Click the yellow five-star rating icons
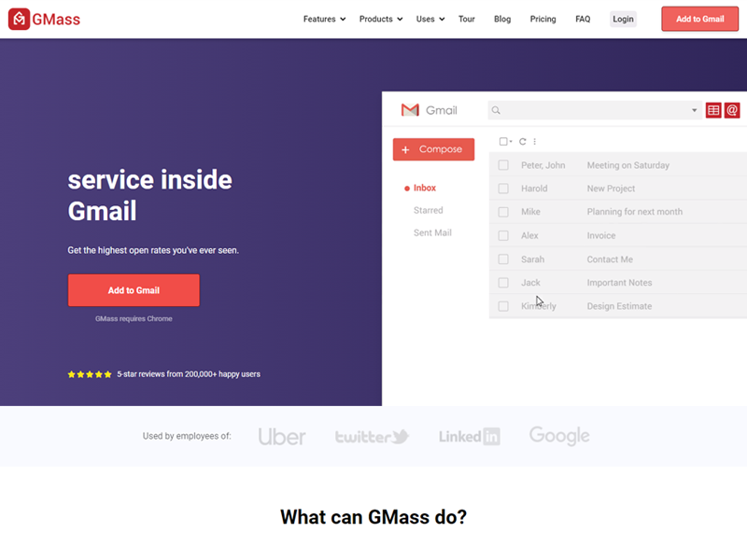 coord(90,374)
